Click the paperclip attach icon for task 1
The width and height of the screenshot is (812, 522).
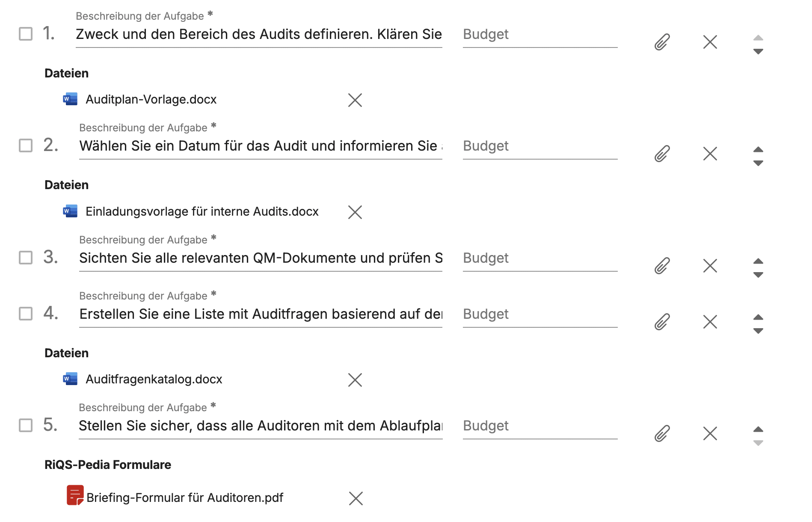[x=662, y=42]
